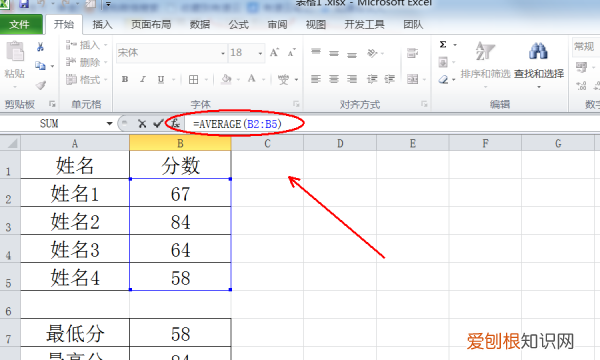
Task: Switch to the View (视图) tab
Action: (x=316, y=24)
